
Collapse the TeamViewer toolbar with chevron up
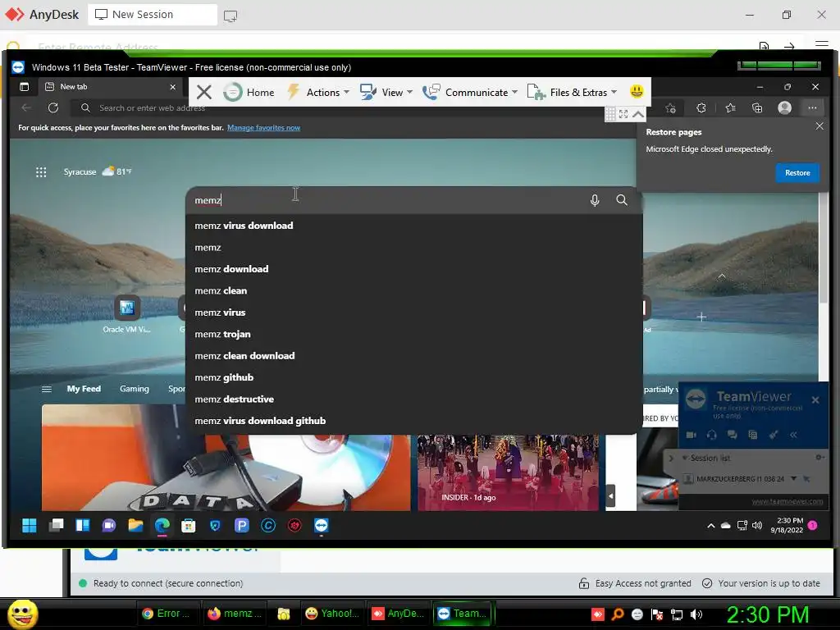click(x=637, y=114)
